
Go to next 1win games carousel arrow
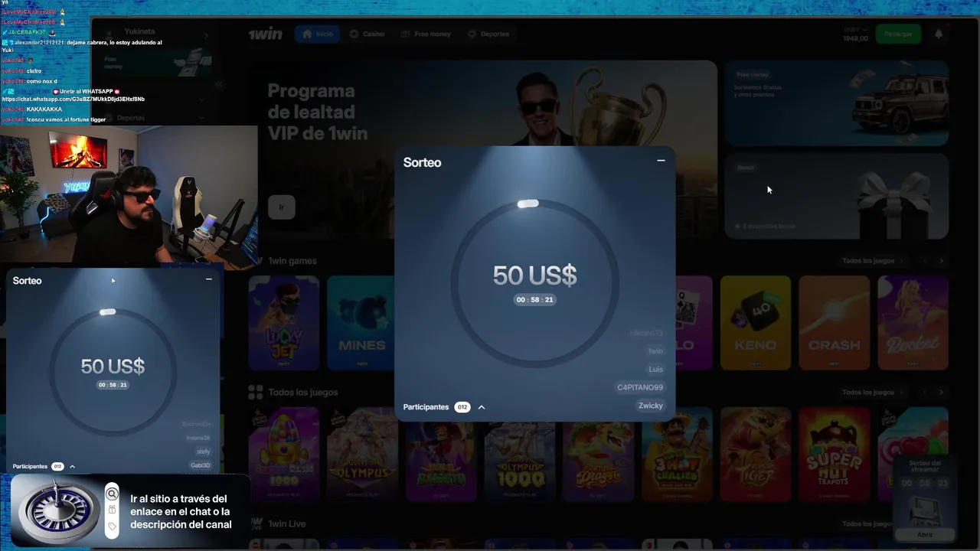(942, 261)
